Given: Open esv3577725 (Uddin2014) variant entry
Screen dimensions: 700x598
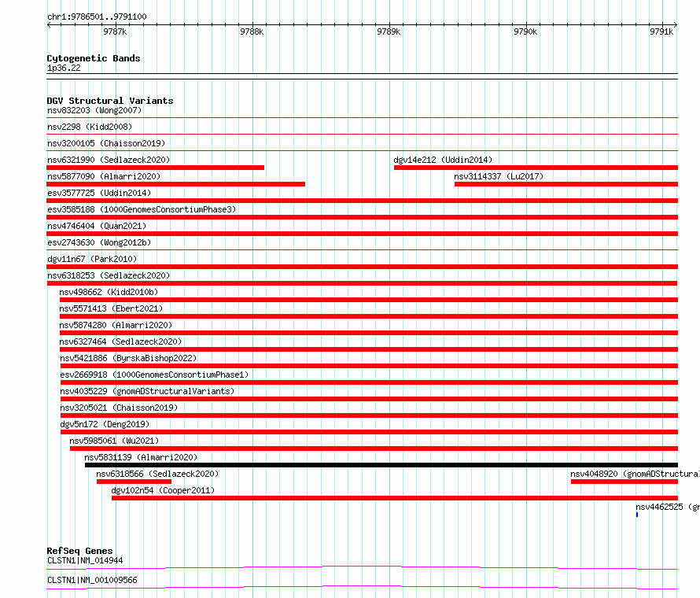Looking at the screenshot, I should click(99, 193).
